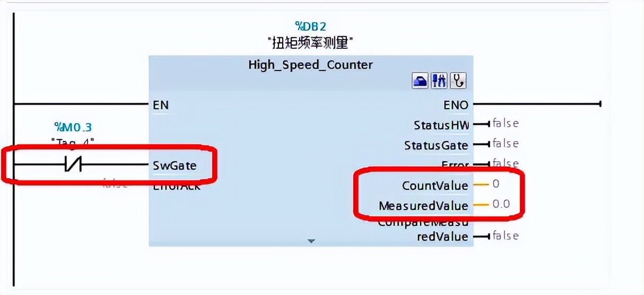Click the false value beside StatusHW
The image size is (644, 295).
click(x=506, y=124)
